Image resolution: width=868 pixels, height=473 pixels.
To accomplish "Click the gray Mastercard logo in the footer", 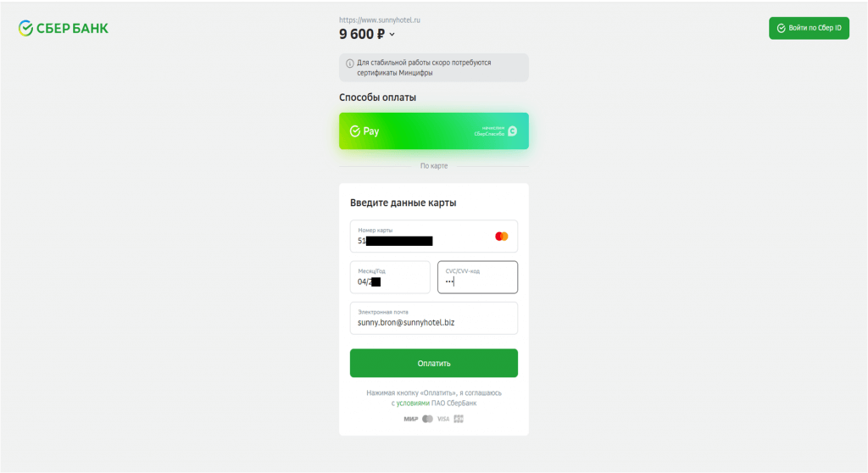I will pyautogui.click(x=427, y=419).
